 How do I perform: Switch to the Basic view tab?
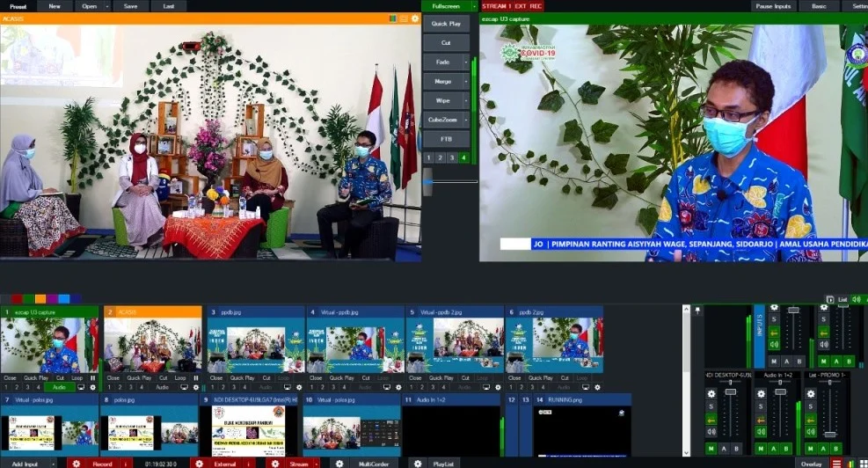coord(818,6)
